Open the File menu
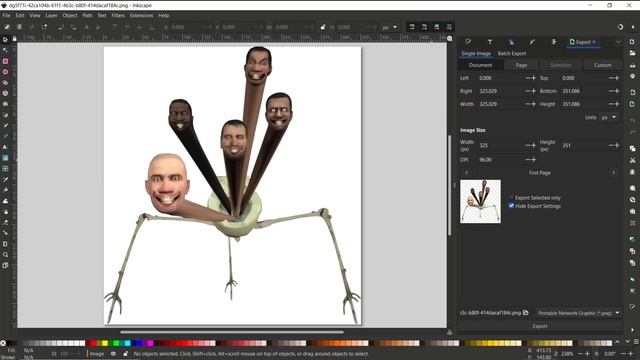640x360 pixels. pos(7,16)
